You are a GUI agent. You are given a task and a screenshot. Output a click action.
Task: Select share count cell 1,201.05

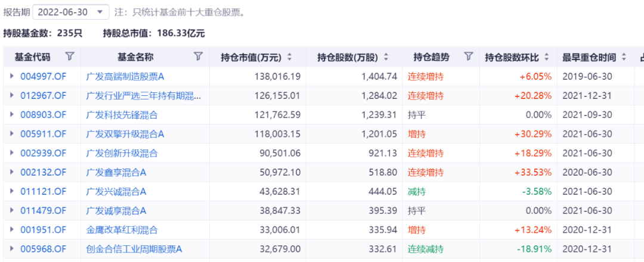point(380,134)
